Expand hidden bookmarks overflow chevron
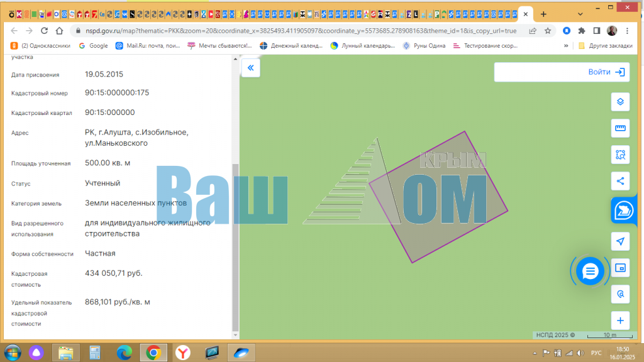 (x=566, y=45)
